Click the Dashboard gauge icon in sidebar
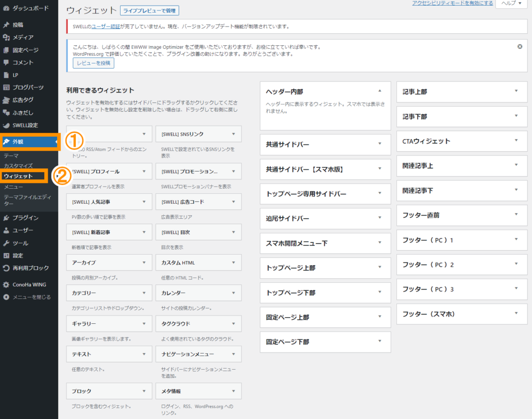Screen dimensions: 532x419 click(x=6, y=8)
